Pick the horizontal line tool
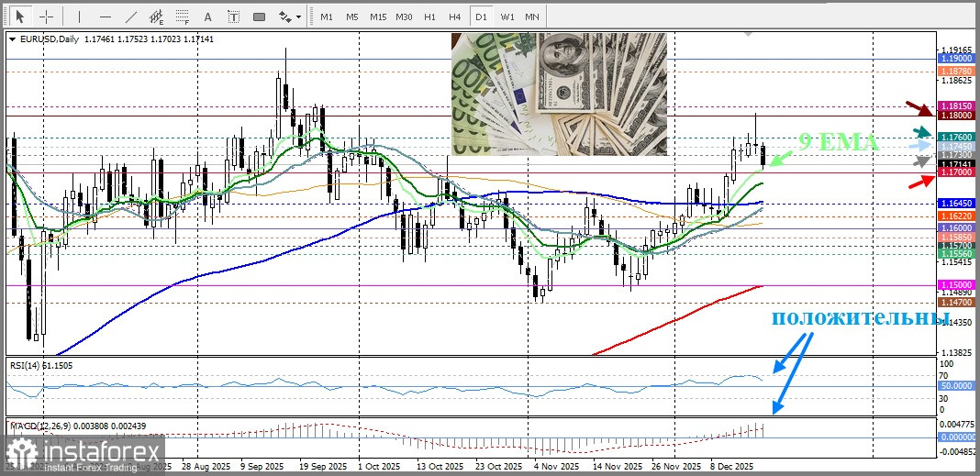The image size is (980, 476). pyautogui.click(x=105, y=17)
